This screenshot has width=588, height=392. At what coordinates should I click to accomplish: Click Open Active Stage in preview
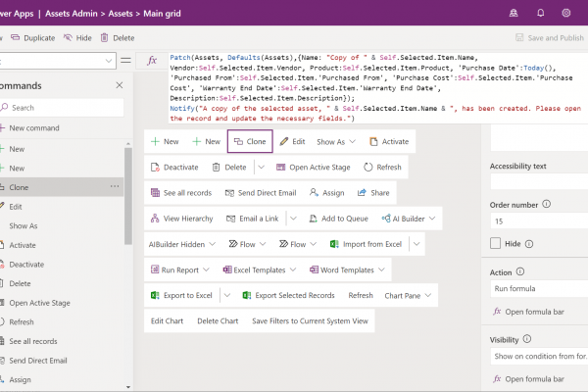(314, 168)
